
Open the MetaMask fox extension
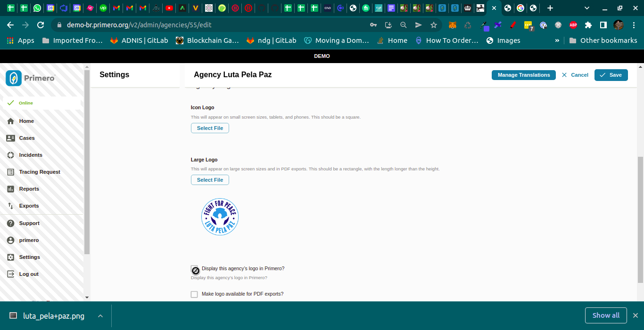(453, 25)
